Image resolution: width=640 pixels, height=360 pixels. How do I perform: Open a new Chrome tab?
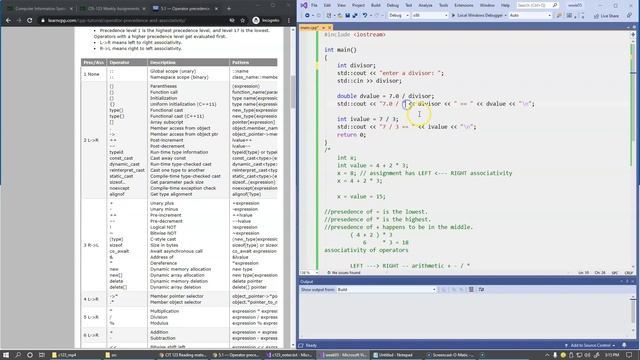pos(229,9)
